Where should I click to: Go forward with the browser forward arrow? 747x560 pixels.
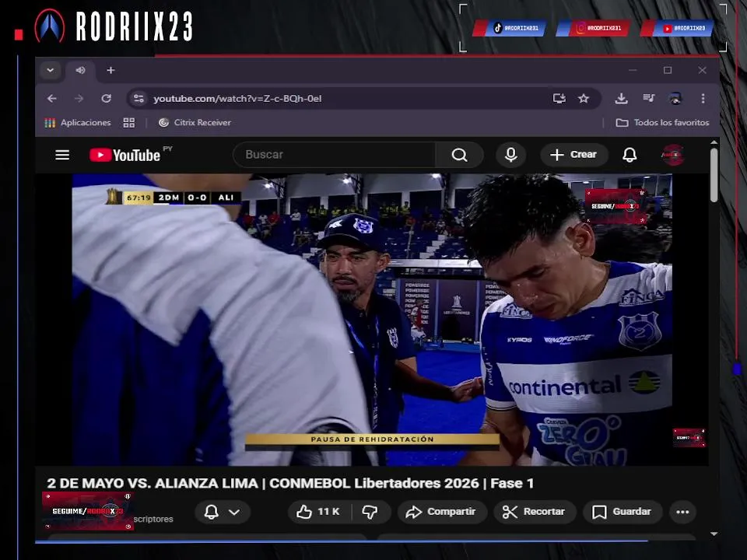tap(79, 99)
